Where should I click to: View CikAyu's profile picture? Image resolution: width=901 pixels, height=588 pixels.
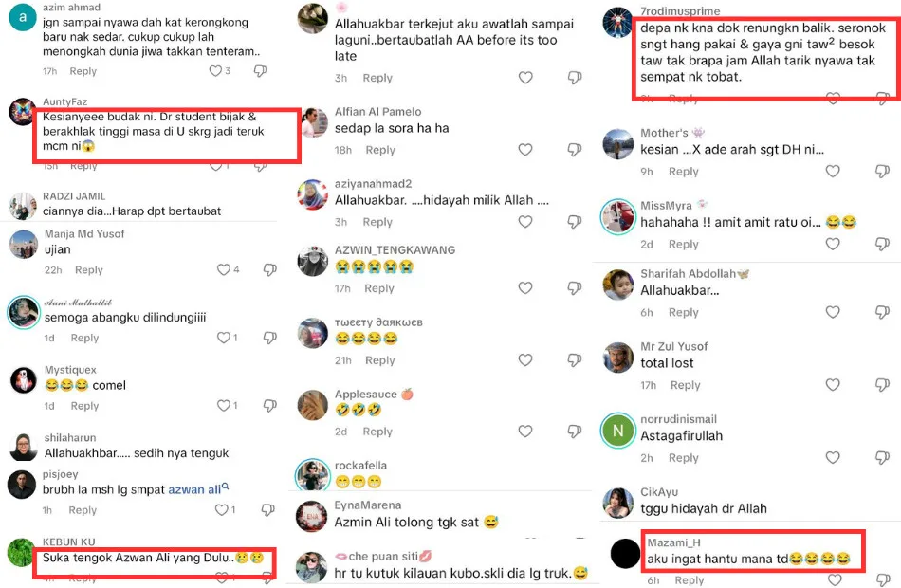click(x=617, y=503)
